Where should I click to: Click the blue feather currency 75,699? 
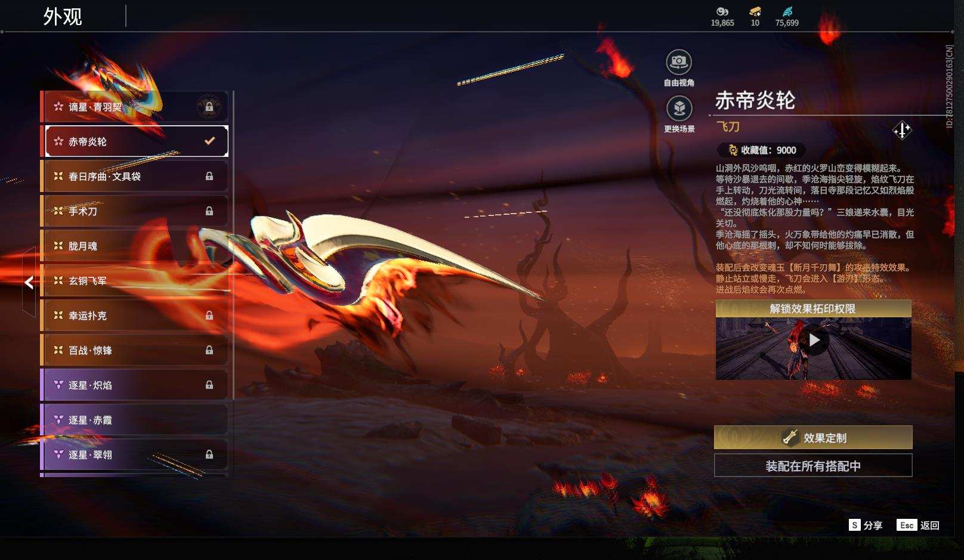point(787,11)
